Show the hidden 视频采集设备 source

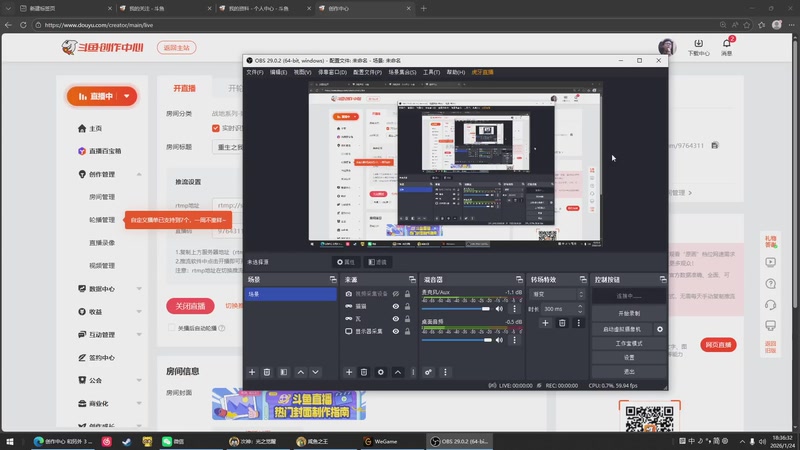pos(395,294)
